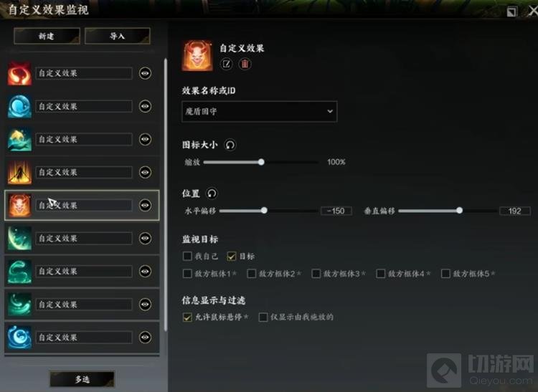The image size is (538, 392).
Task: Click the red trash delete icon
Action: click(245, 64)
